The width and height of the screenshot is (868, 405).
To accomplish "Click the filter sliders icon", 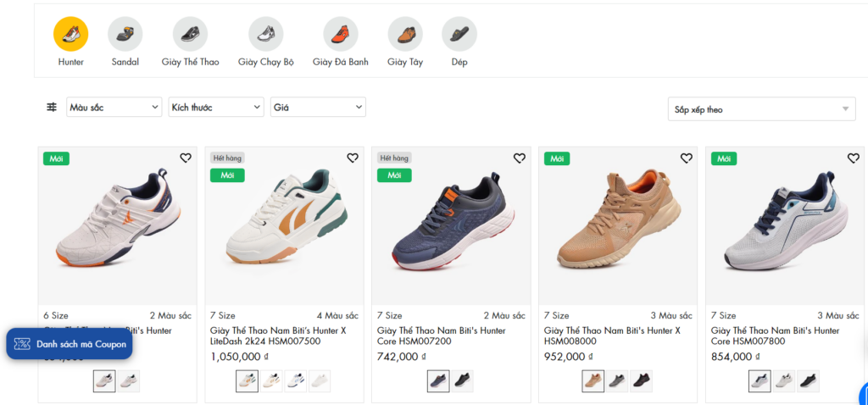I will [x=52, y=108].
